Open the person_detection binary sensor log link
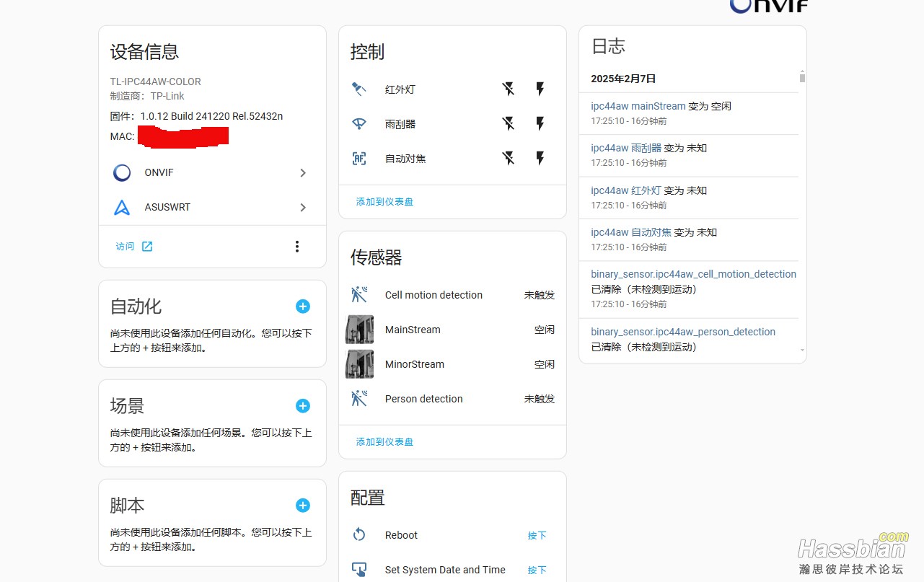The width and height of the screenshot is (924, 582). tap(683, 332)
